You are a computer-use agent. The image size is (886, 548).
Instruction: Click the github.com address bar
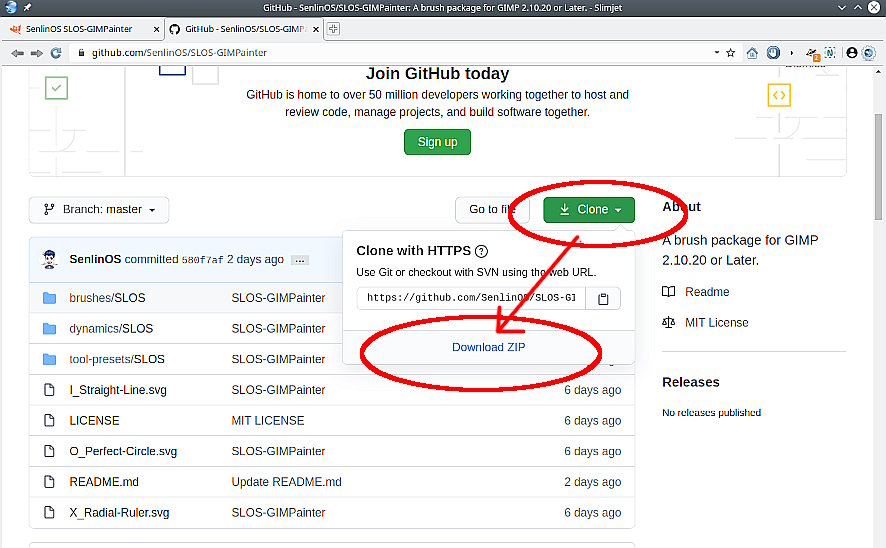pyautogui.click(x=396, y=53)
